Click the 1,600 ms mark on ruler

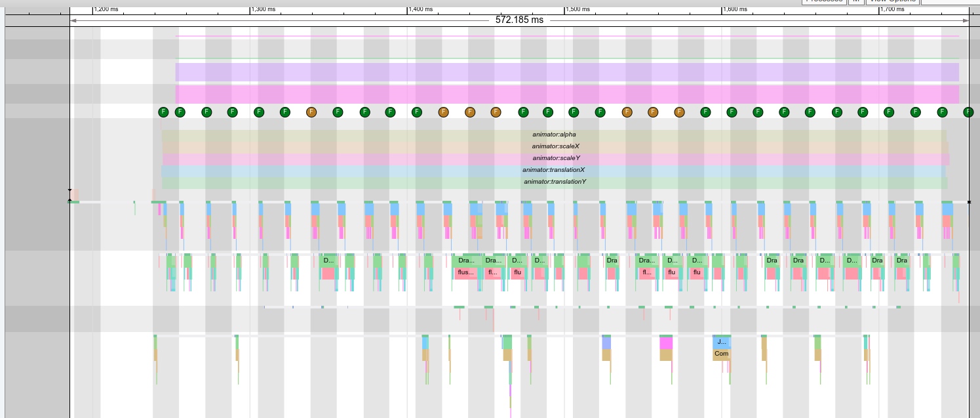(x=722, y=9)
